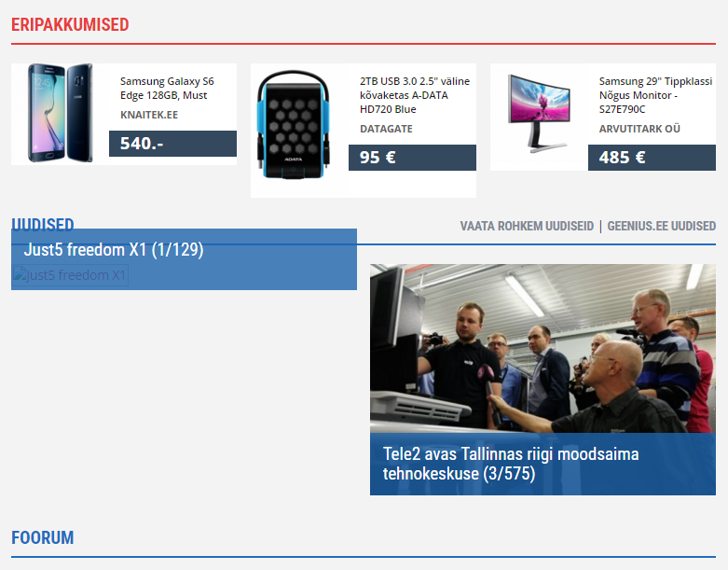Open Tele2 avas Tallinnas headline caption

(511, 464)
